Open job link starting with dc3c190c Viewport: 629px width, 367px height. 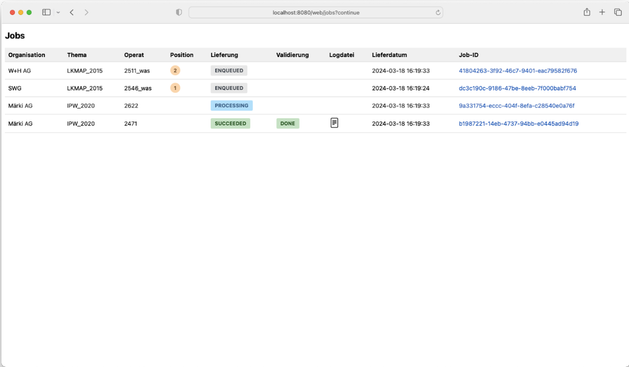tap(517, 88)
